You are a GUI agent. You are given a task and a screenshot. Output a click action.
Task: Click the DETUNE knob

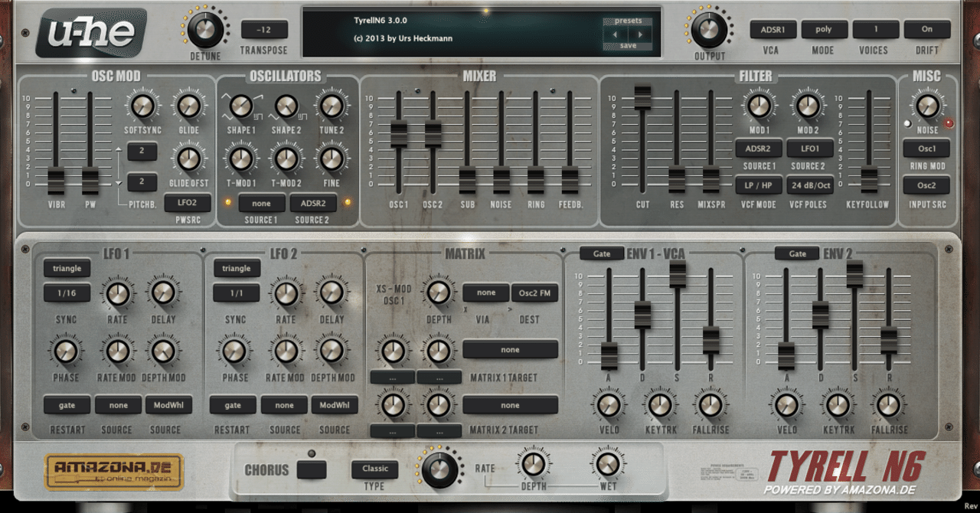coord(204,29)
